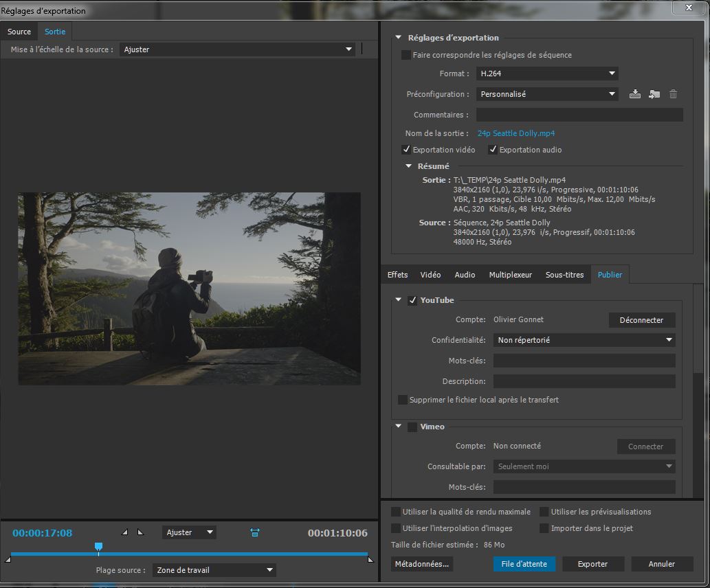Click the set In point triangle
Viewport: 710px width, 588px height.
coord(125,532)
